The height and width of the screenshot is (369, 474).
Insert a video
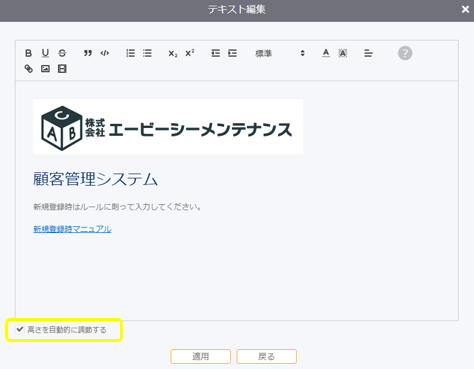62,69
